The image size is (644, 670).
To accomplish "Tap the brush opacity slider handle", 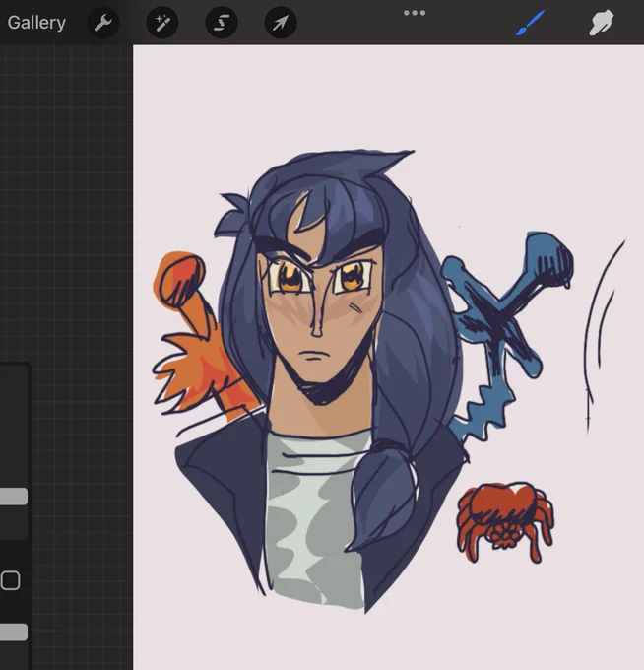I will (14, 632).
